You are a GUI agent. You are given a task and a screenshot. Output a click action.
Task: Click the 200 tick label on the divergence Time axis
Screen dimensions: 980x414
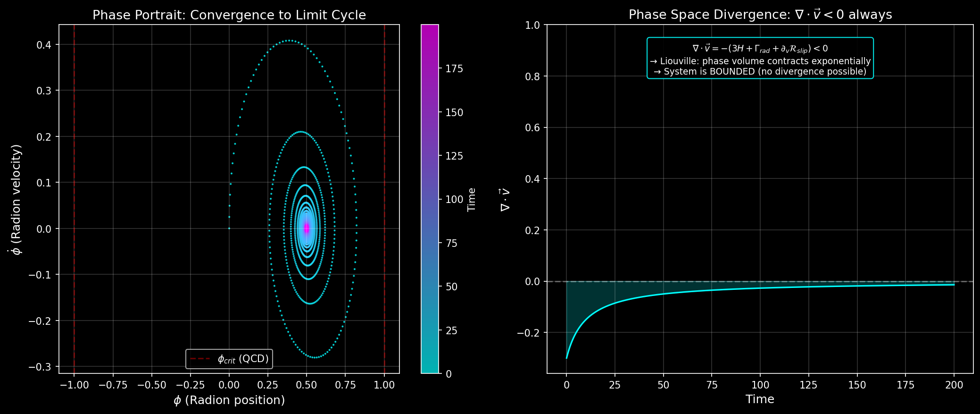954,385
